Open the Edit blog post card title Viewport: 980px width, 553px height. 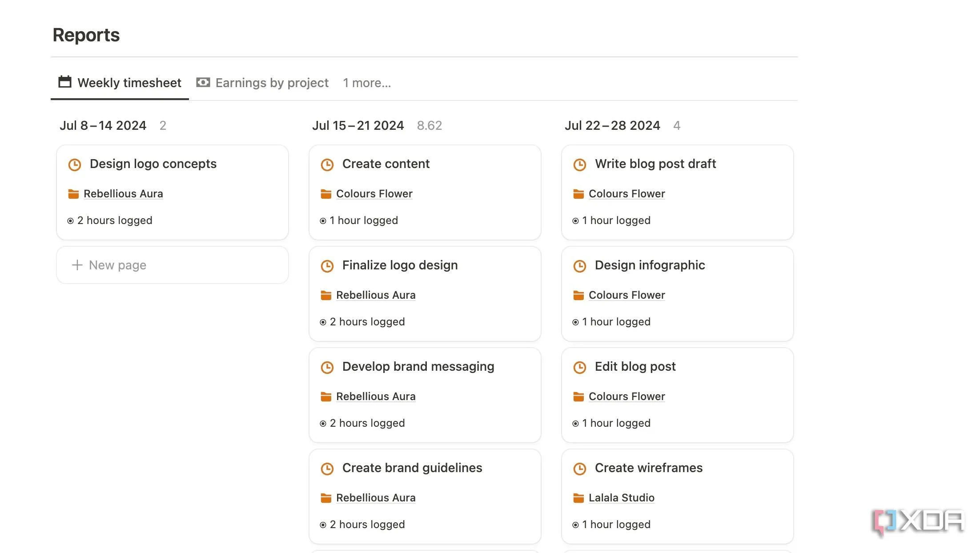coord(635,367)
